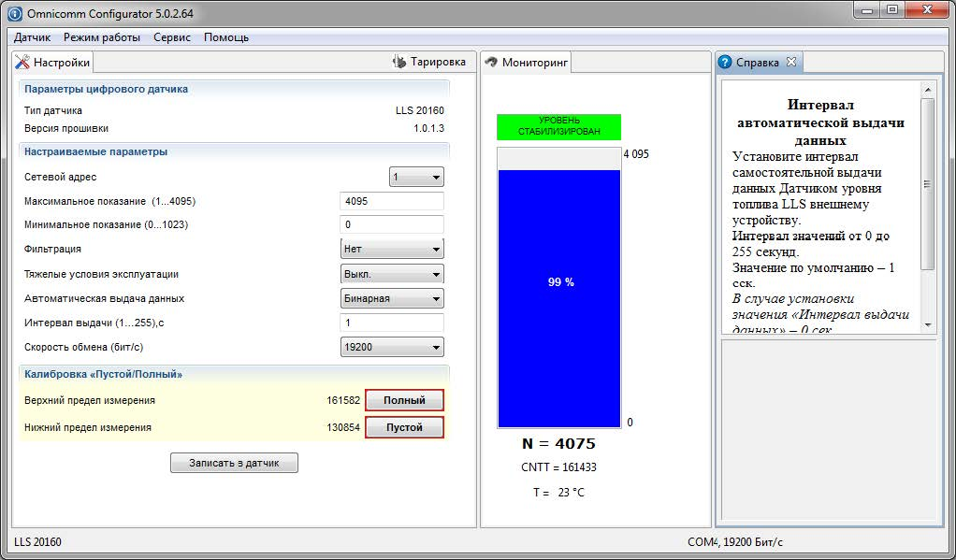Click the Мониторинг tab icon
Viewport: 956px width, 560px height.
point(491,62)
